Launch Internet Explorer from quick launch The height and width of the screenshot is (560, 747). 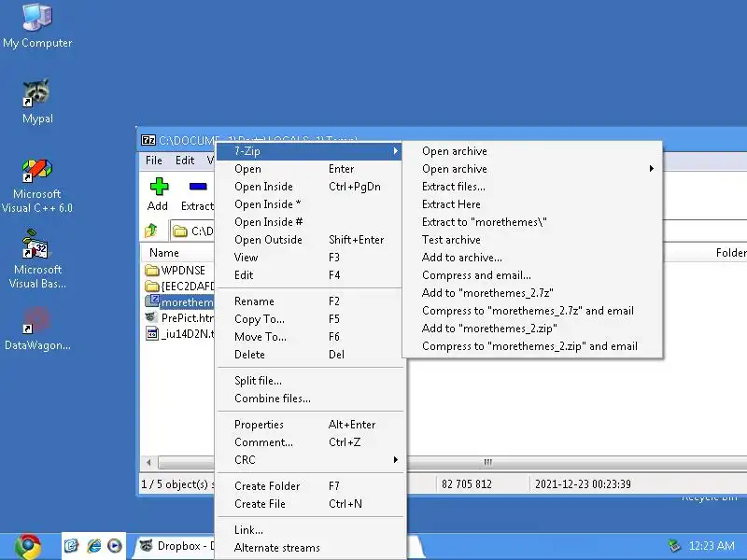94,545
